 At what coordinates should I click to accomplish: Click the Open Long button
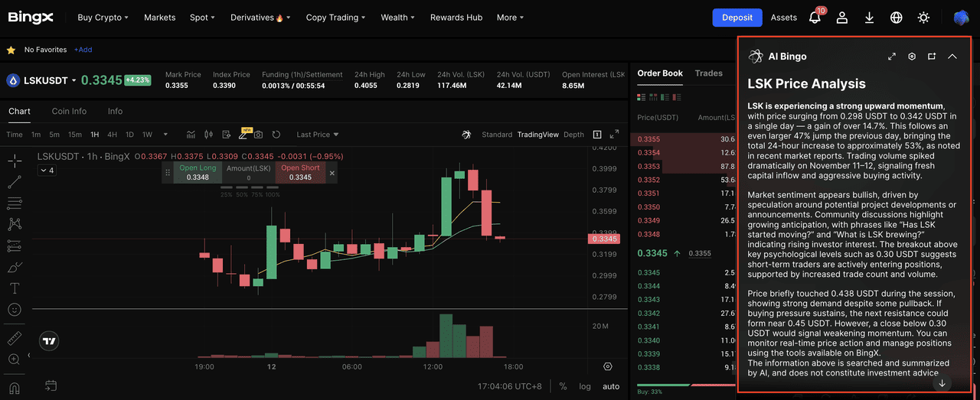198,173
